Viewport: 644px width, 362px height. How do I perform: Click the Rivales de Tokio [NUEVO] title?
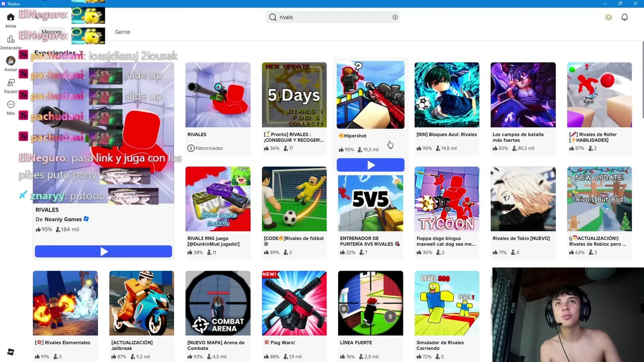click(521, 238)
